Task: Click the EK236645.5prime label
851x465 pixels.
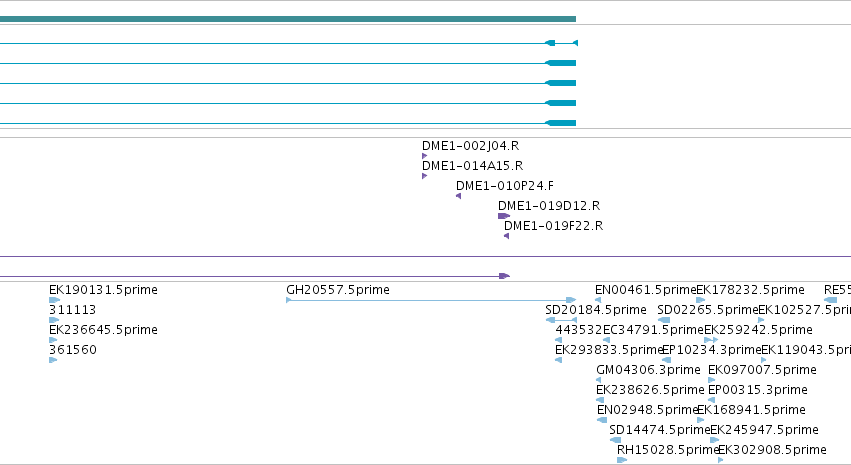Action: tap(103, 330)
